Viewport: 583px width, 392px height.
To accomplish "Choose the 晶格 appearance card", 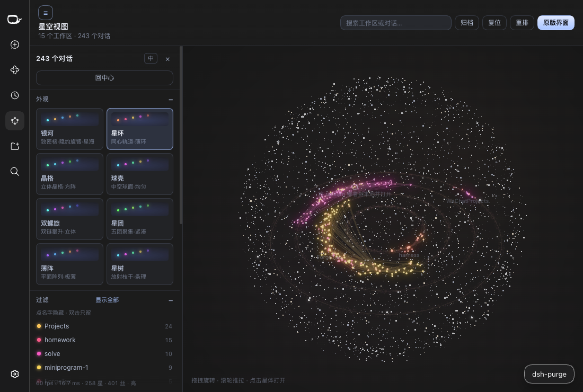I will [x=69, y=174].
